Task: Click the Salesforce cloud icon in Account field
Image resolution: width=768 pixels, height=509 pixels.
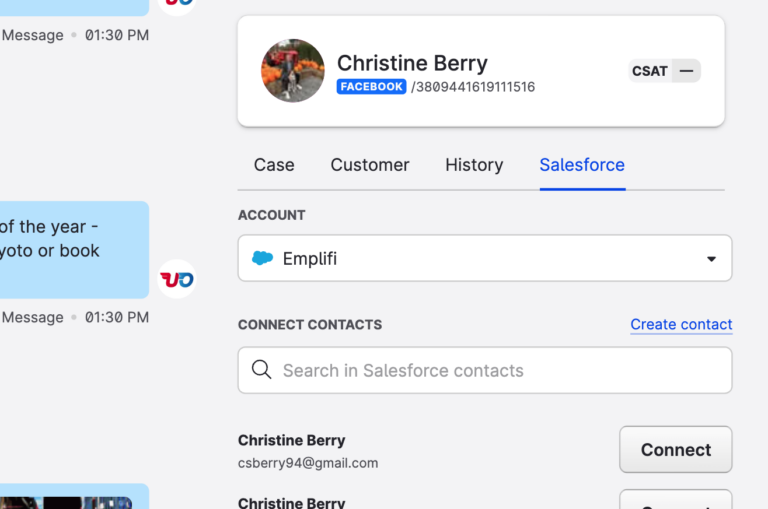Action: coord(263,258)
